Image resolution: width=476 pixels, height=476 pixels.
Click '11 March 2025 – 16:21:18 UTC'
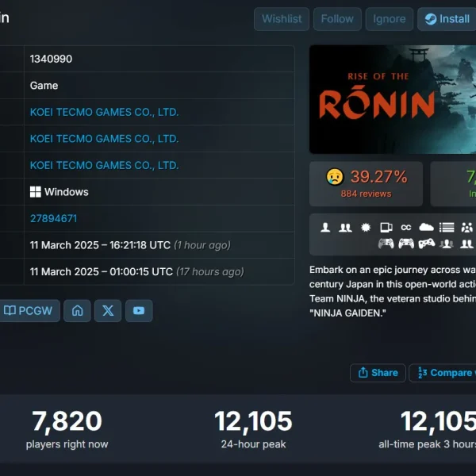100,245
